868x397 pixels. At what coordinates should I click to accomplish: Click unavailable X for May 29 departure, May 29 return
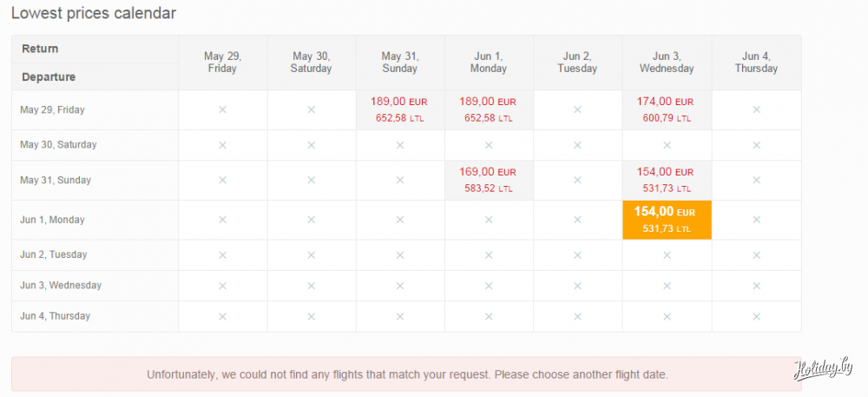222,109
